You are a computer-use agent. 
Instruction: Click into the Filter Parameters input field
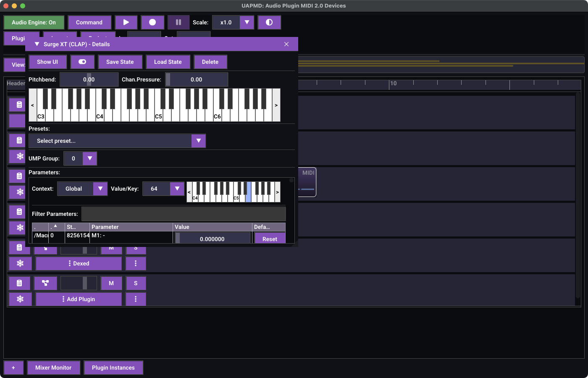pos(184,214)
